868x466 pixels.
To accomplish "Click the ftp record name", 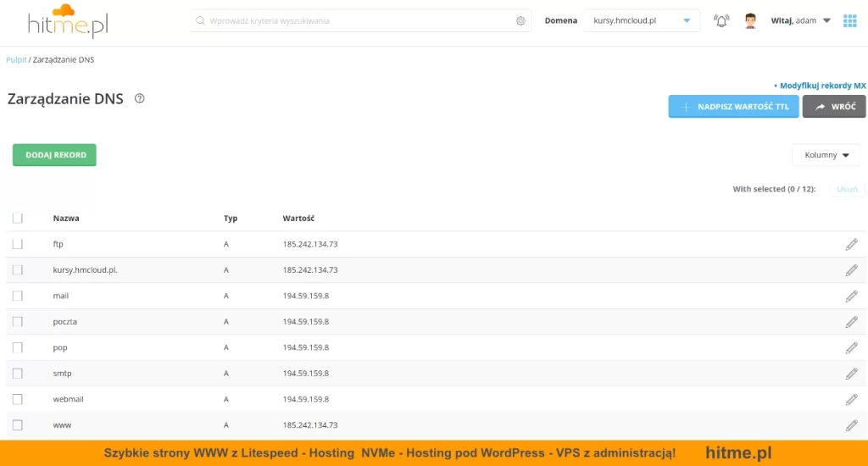I will [x=58, y=244].
